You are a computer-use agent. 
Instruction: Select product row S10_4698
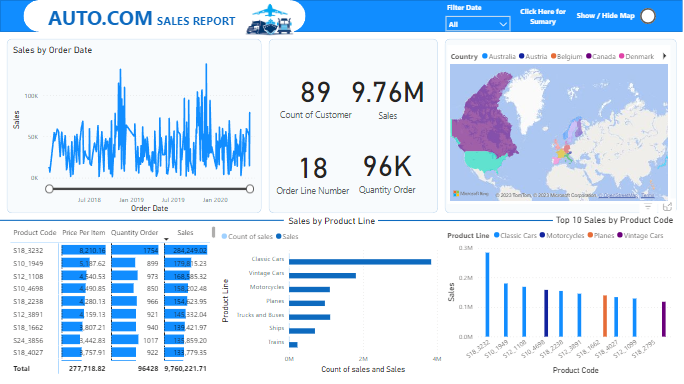(x=110, y=288)
